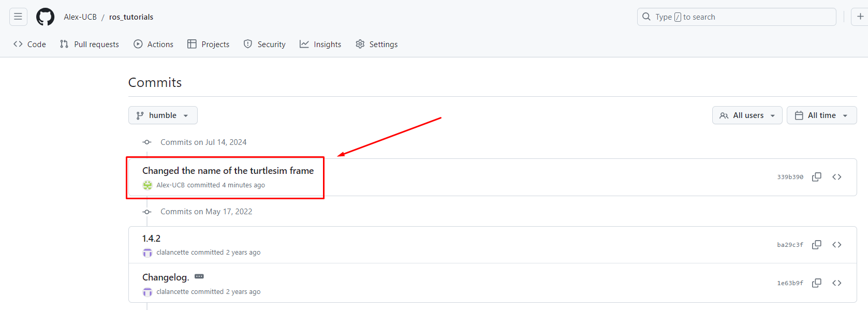Open the hamburger navigation menu

(x=18, y=17)
